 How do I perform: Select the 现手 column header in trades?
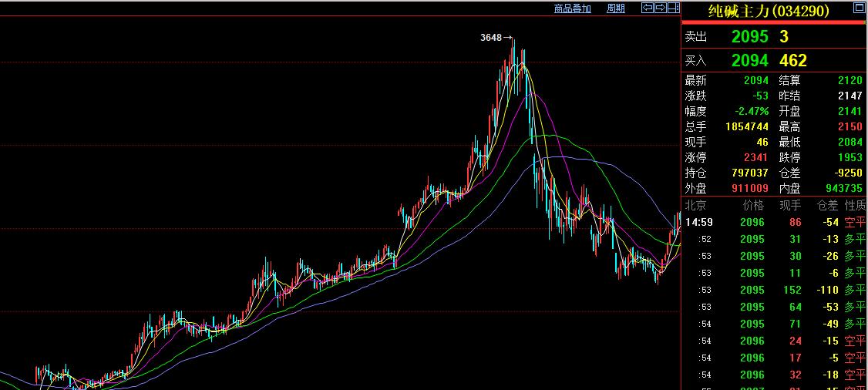pyautogui.click(x=790, y=205)
